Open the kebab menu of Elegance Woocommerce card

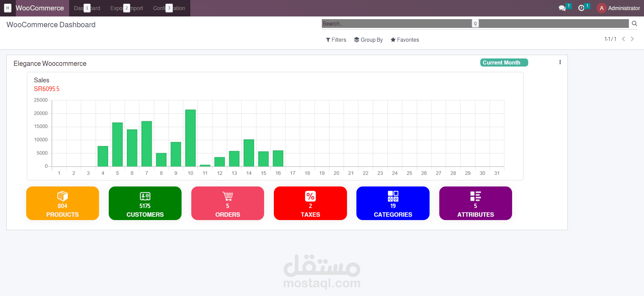point(560,62)
